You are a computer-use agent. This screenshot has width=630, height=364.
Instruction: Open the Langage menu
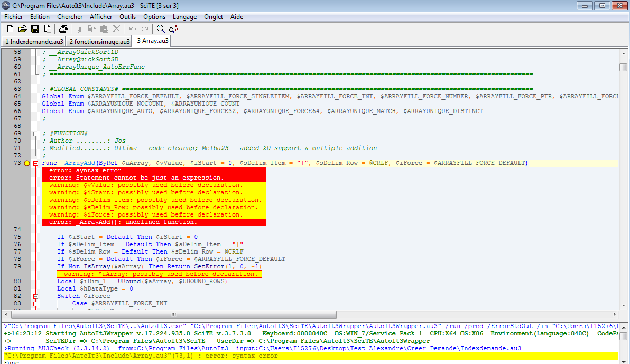point(184,17)
